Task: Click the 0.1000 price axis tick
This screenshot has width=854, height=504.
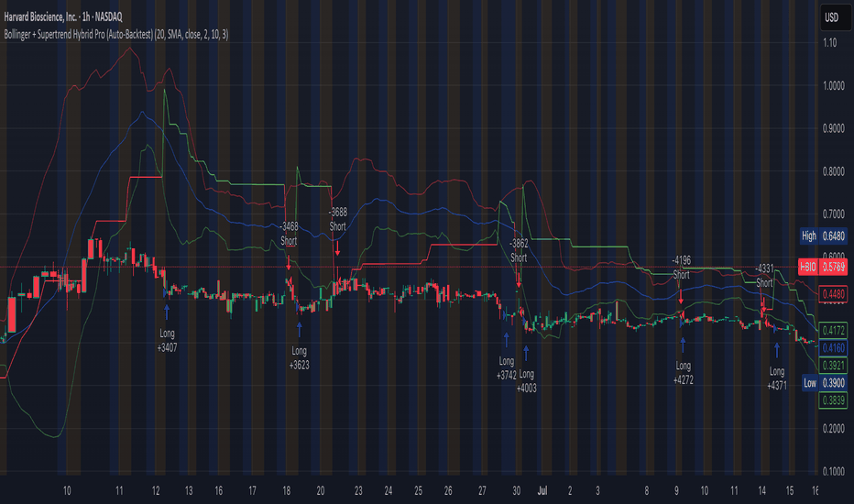Action: [x=833, y=471]
